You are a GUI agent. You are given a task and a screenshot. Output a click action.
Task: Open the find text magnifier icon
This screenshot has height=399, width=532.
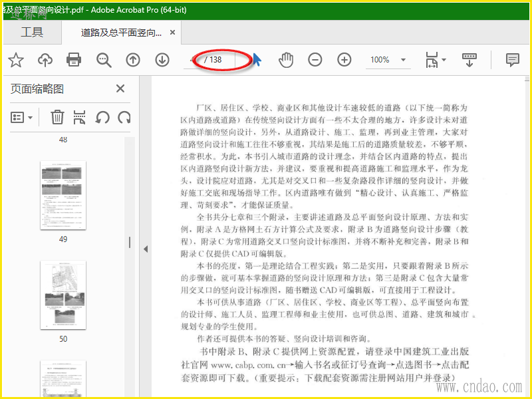(x=104, y=60)
